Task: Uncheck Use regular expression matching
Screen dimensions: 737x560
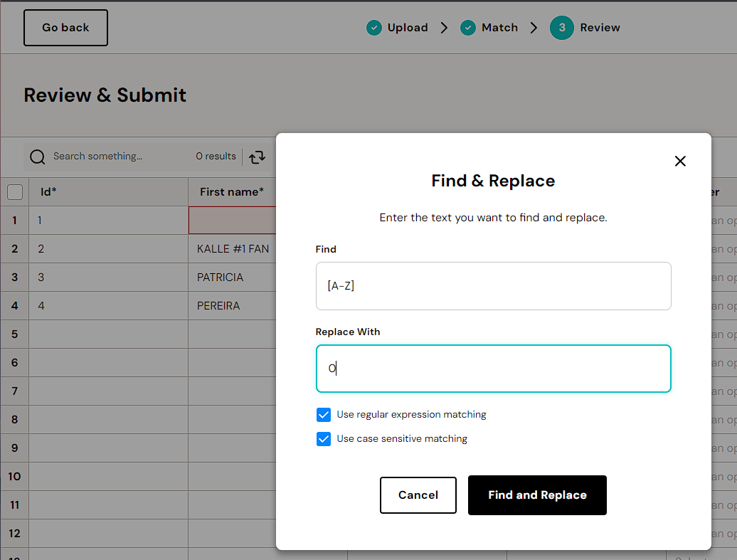Action: (324, 415)
